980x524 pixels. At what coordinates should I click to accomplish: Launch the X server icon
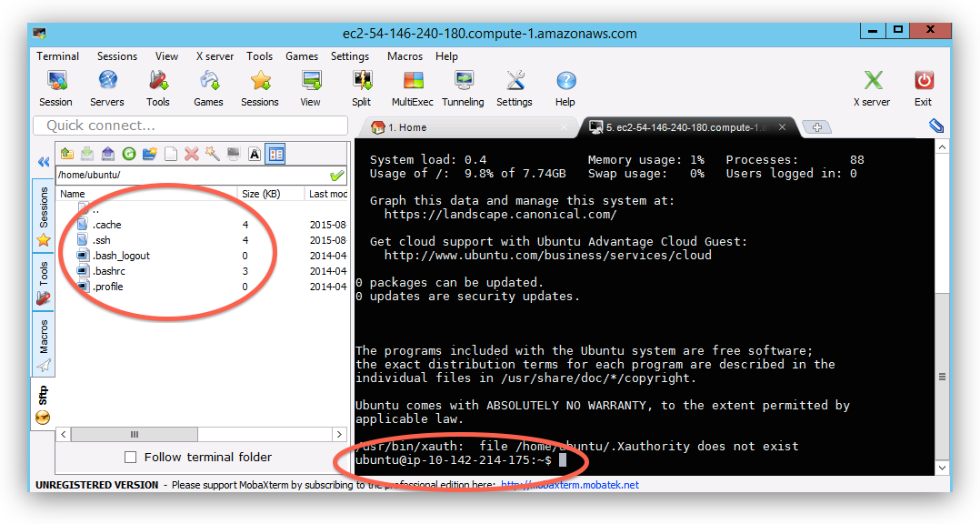point(872,88)
